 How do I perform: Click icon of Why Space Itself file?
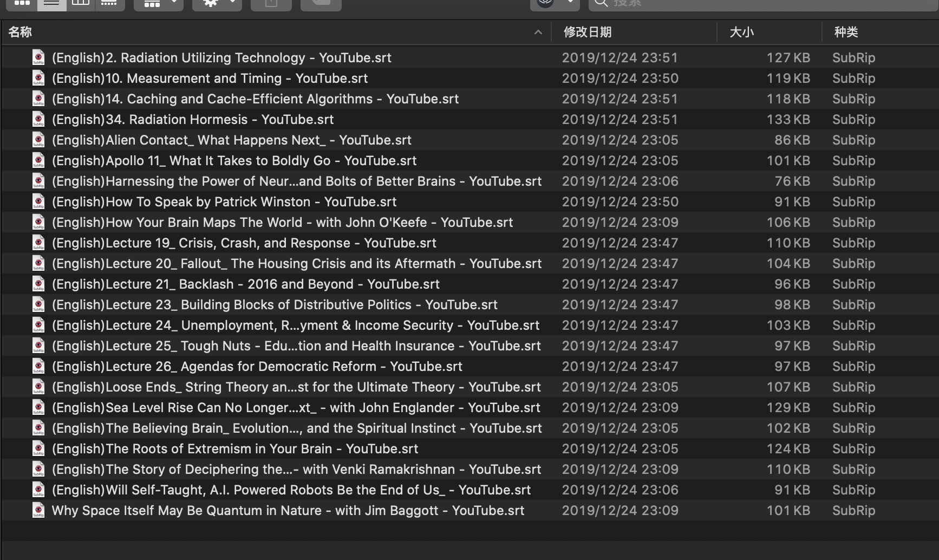click(38, 510)
